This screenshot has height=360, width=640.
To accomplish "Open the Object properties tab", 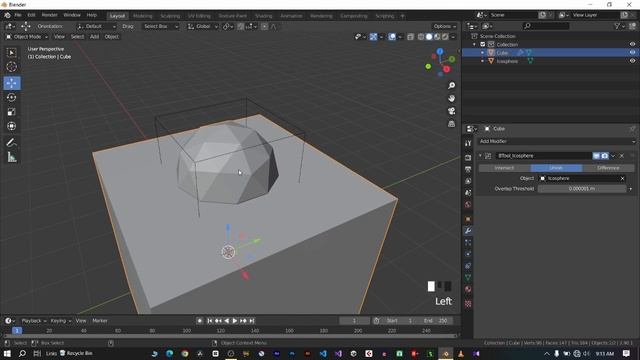I will [468, 219].
